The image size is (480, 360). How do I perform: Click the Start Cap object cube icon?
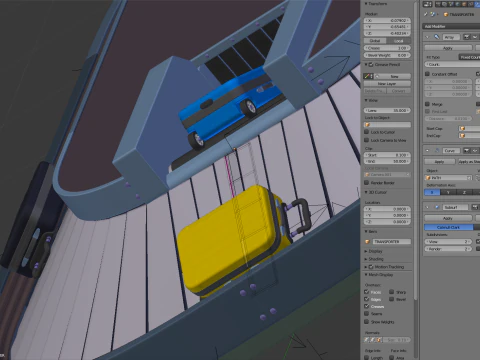[462, 128]
